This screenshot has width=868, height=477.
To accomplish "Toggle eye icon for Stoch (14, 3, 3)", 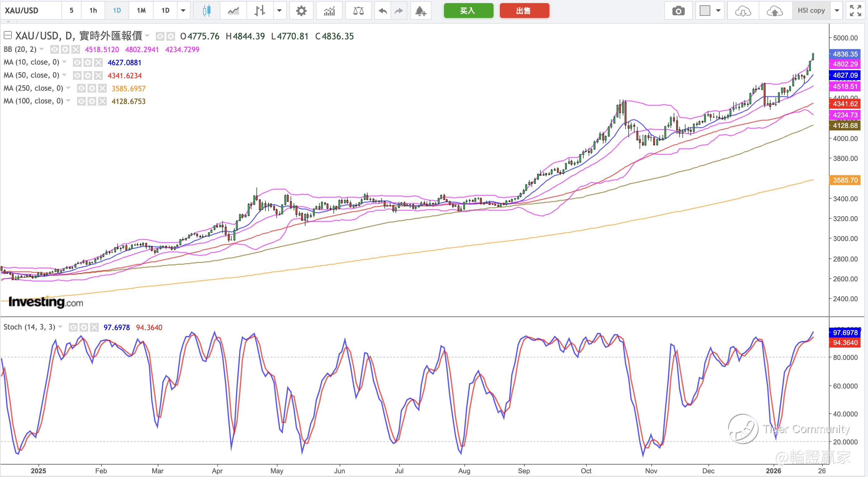I will (73, 327).
